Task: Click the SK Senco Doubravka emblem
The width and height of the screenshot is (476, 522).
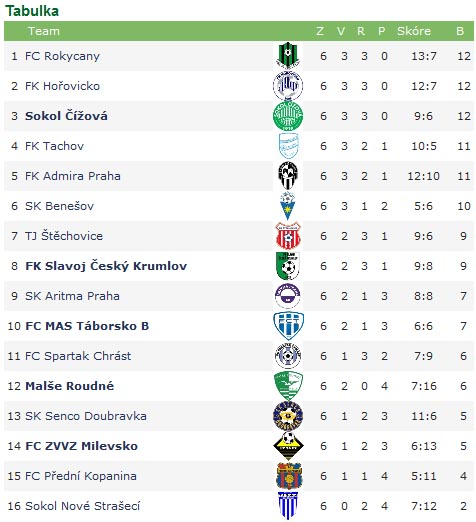Action: (288, 416)
